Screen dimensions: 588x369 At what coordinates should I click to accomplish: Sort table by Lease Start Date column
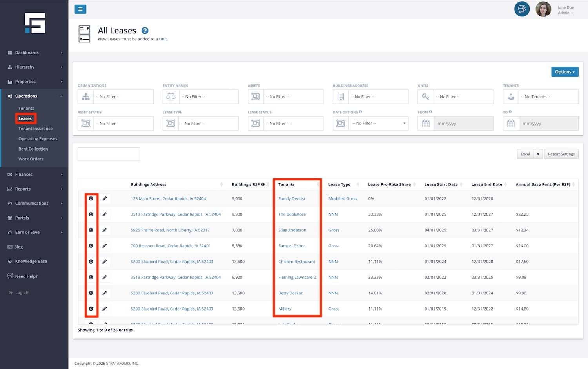(441, 184)
